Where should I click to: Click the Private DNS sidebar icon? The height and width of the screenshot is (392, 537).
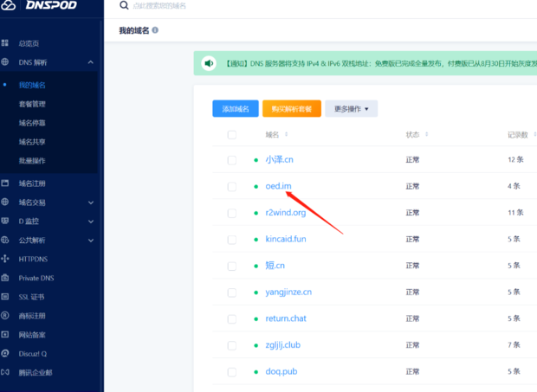tap(5, 278)
